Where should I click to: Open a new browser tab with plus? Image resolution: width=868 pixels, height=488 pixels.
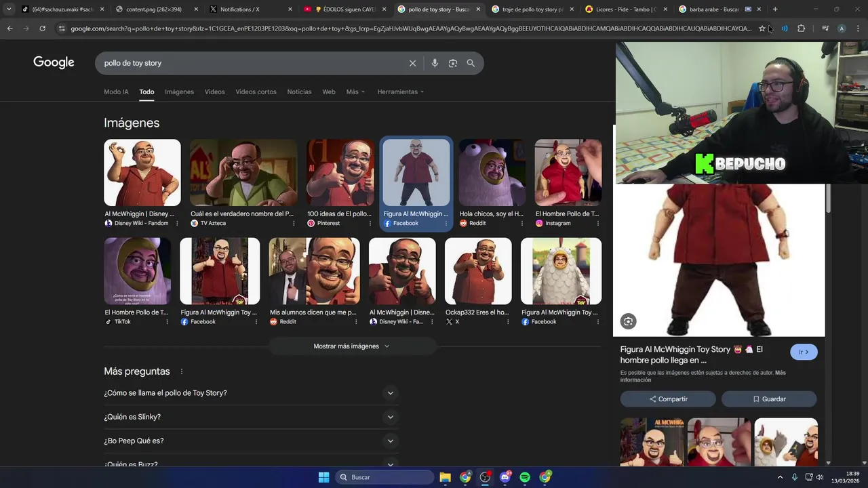pos(775,9)
